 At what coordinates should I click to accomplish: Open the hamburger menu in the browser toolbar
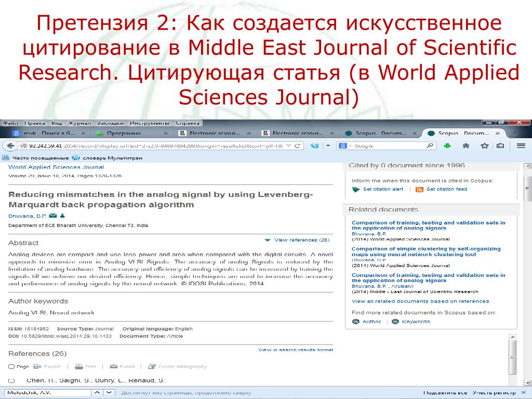[x=521, y=146]
